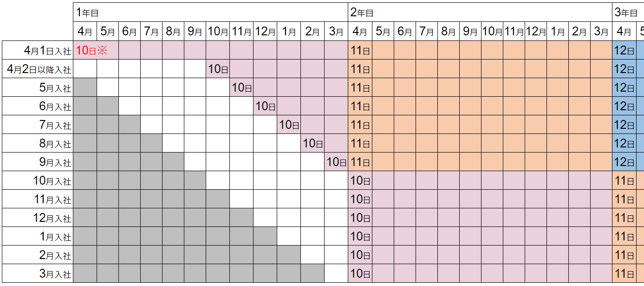Click the 12月 column header in year two
This screenshot has width=644, height=286.
point(536,32)
